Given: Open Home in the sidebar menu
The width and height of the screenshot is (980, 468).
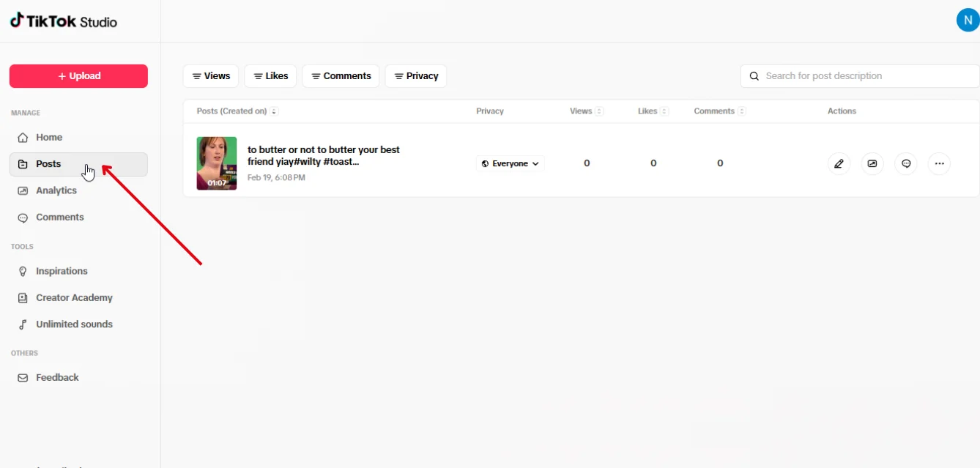Looking at the screenshot, I should (x=49, y=137).
